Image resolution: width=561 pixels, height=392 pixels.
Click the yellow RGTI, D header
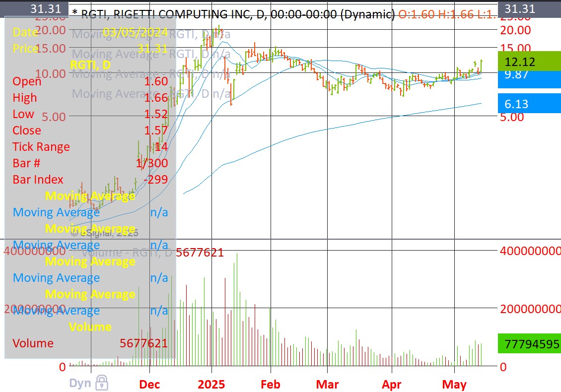click(90, 65)
